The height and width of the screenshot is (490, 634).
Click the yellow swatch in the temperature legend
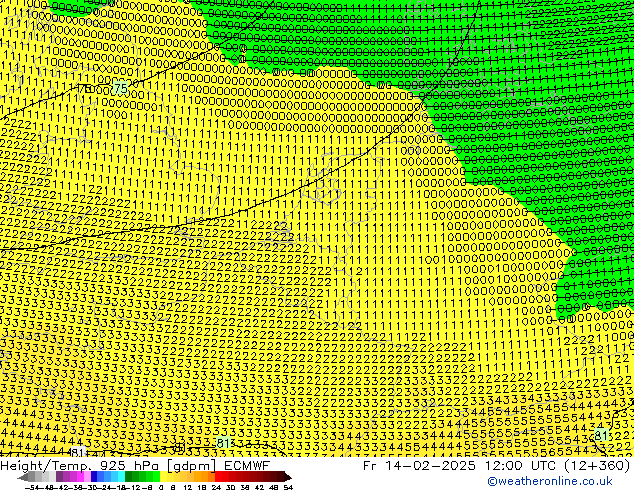(163, 477)
